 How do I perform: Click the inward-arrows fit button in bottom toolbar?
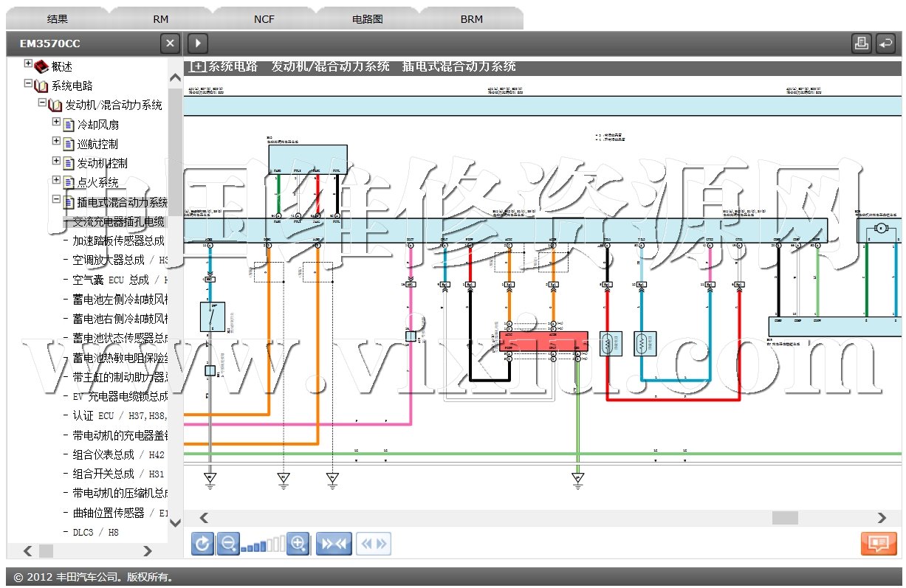[333, 544]
